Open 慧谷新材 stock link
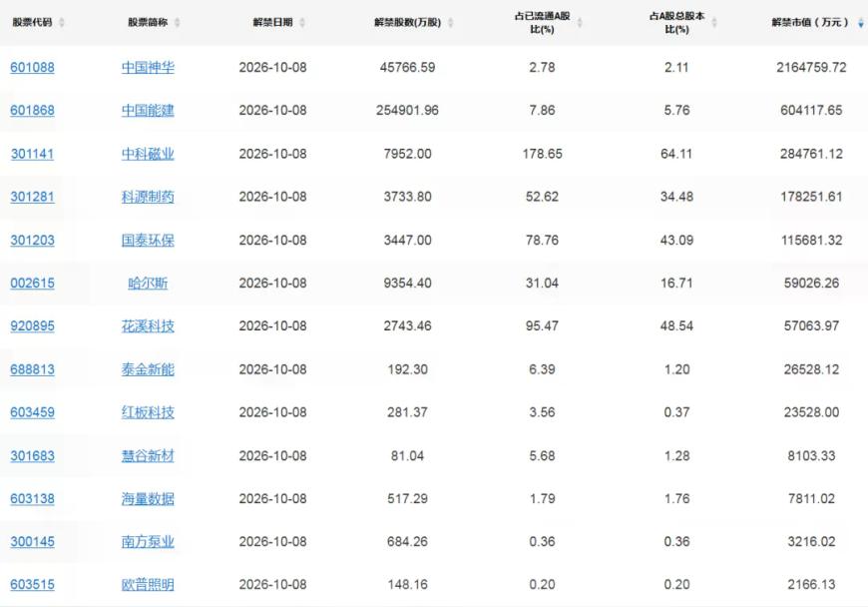The width and height of the screenshot is (868, 607). tap(148, 456)
